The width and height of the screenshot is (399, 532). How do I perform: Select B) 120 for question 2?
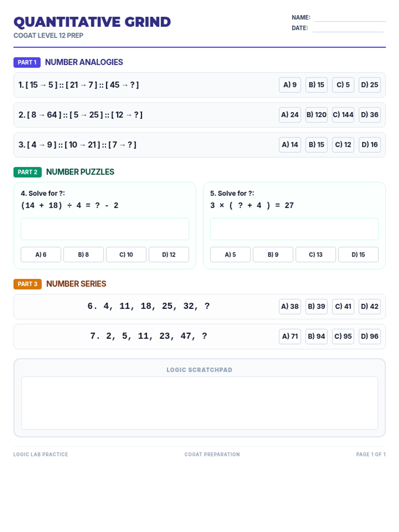click(x=316, y=115)
